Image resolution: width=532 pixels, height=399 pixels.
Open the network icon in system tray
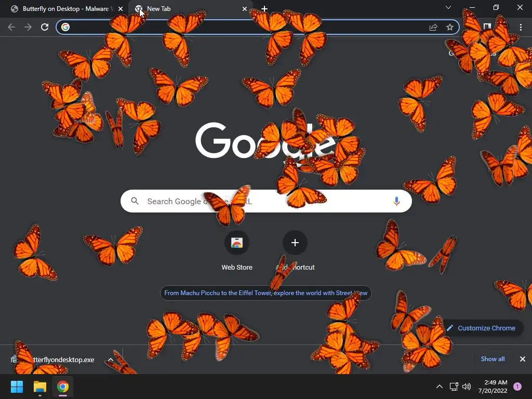pyautogui.click(x=454, y=387)
